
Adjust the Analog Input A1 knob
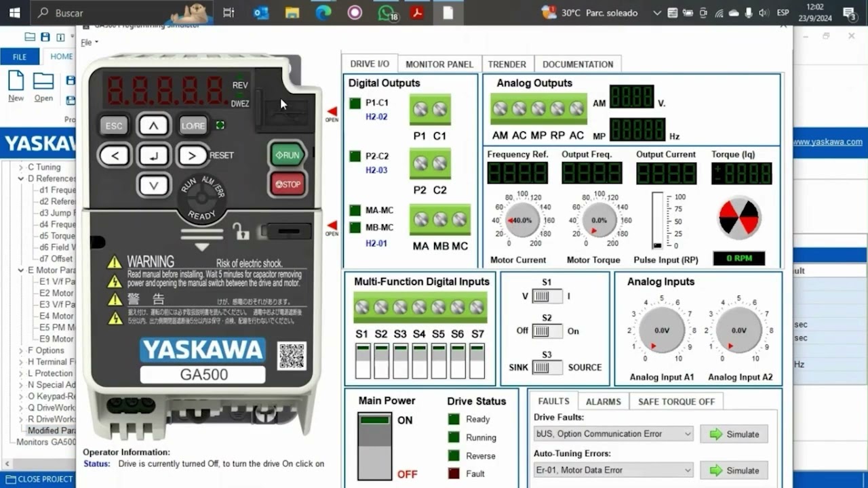[662, 330]
